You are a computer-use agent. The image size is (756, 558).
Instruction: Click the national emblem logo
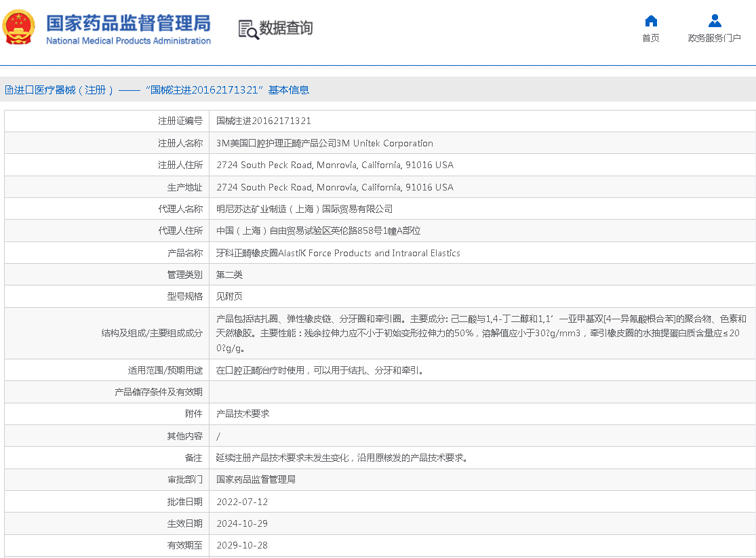[19, 27]
